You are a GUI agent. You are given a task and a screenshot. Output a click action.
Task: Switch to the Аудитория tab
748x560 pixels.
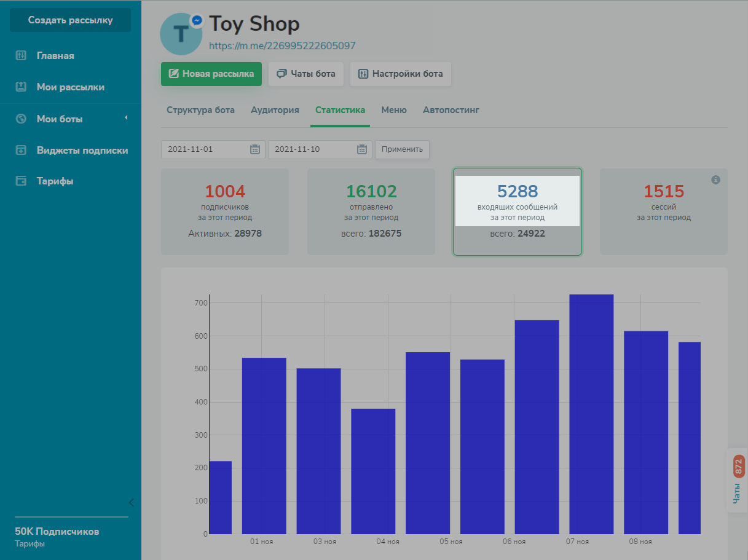point(275,110)
